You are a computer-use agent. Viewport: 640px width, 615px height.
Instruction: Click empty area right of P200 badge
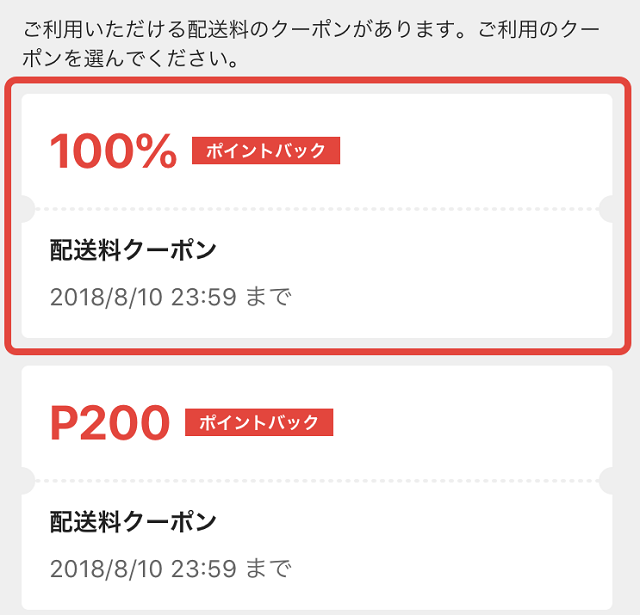click(x=469, y=422)
